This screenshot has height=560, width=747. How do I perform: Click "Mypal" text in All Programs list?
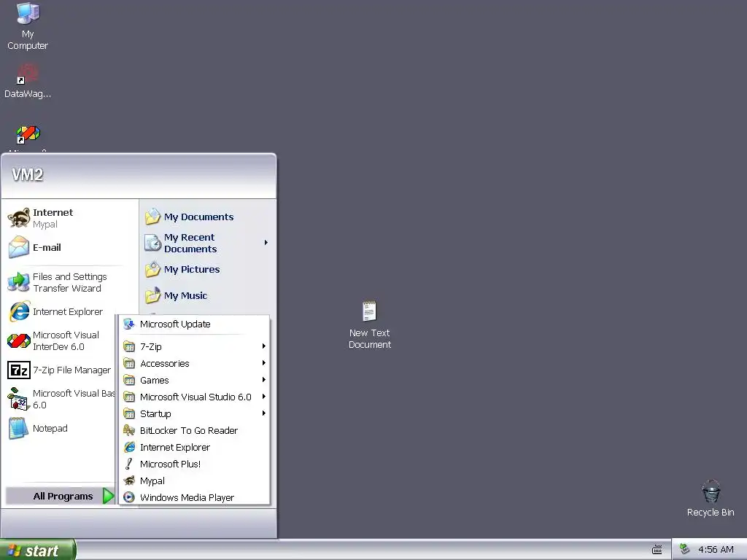(152, 481)
